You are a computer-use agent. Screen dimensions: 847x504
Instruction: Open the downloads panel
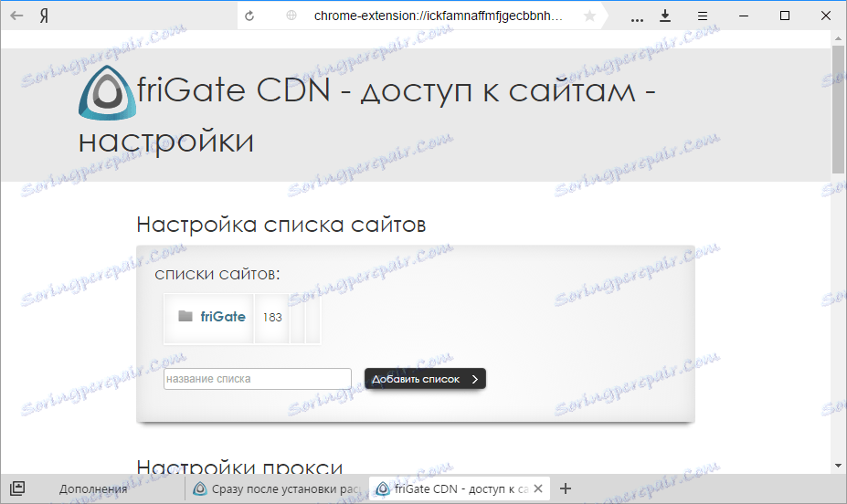coord(665,16)
